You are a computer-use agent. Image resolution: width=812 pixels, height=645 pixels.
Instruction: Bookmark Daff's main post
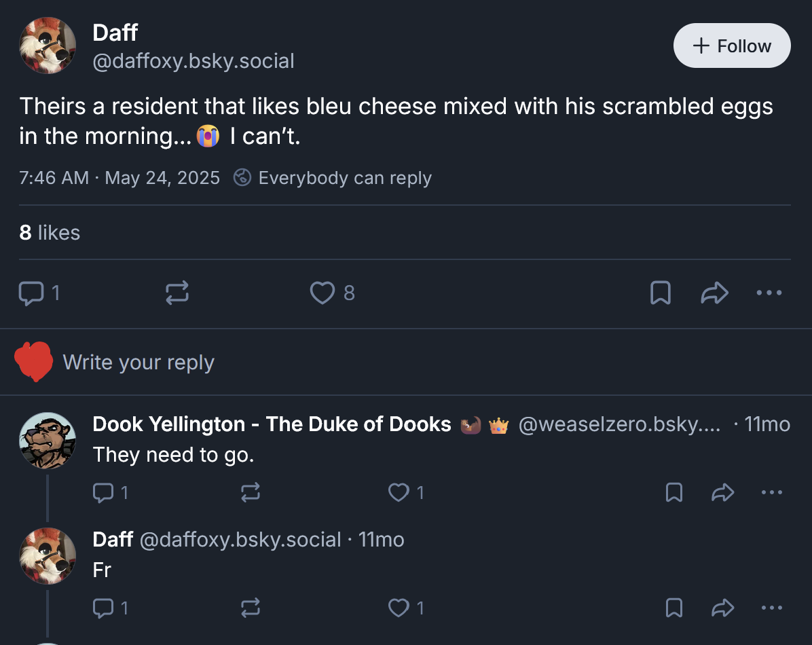(x=660, y=293)
